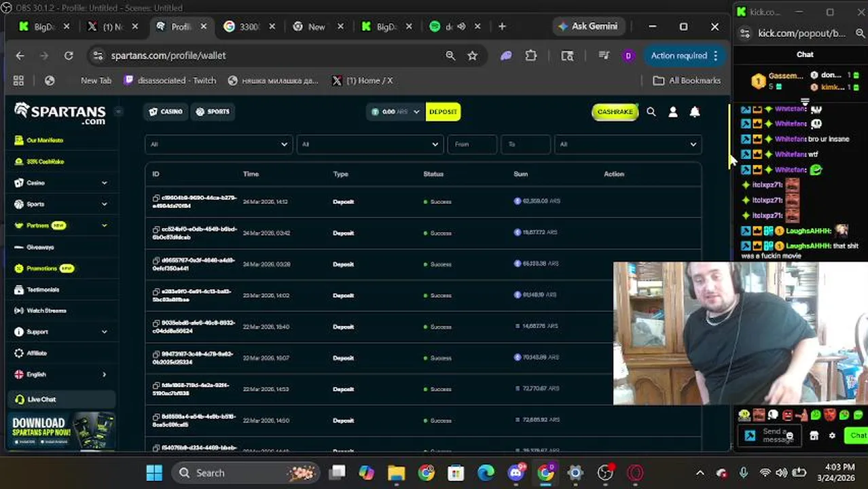
Task: Open Discord from the taskbar
Action: point(516,473)
